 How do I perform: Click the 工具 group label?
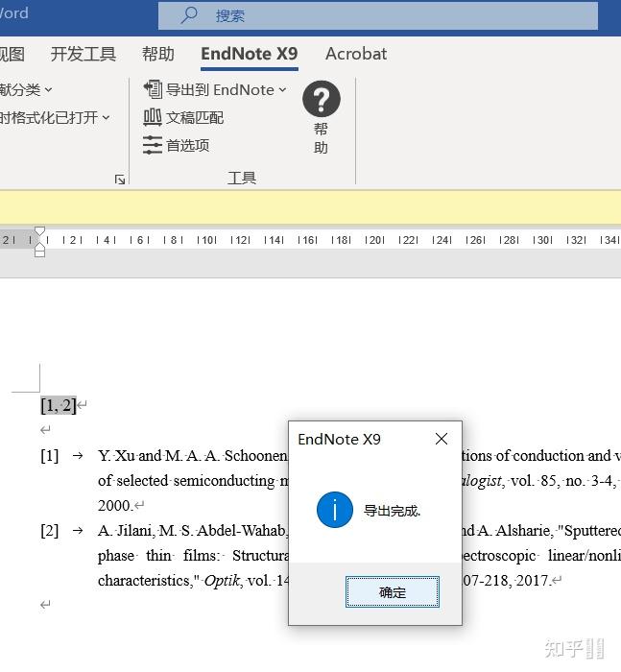tap(242, 178)
